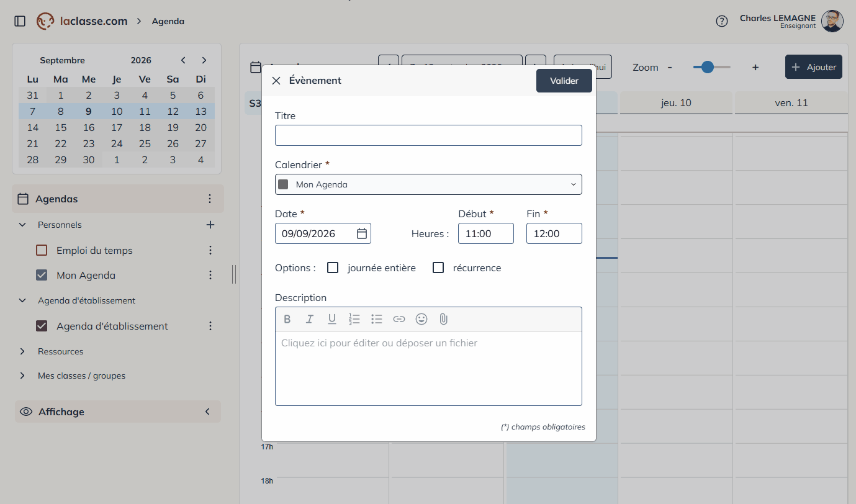The width and height of the screenshot is (856, 504).
Task: Enable the Emploi du temps calendar
Action: click(x=42, y=250)
